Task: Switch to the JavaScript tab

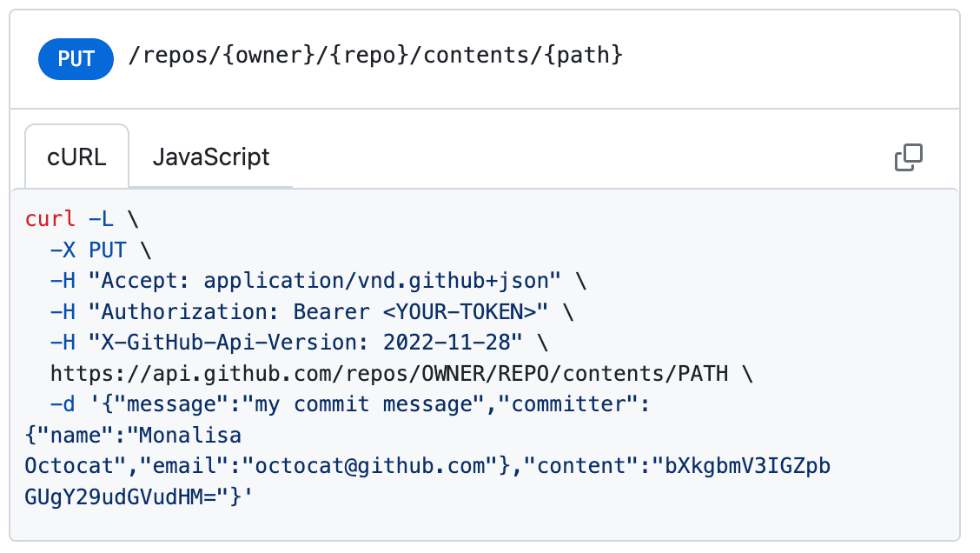Action: [x=211, y=157]
